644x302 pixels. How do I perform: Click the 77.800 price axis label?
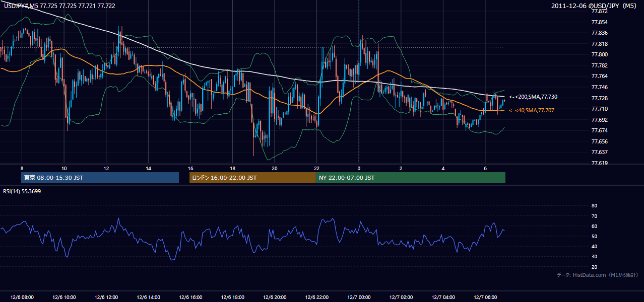click(x=601, y=54)
